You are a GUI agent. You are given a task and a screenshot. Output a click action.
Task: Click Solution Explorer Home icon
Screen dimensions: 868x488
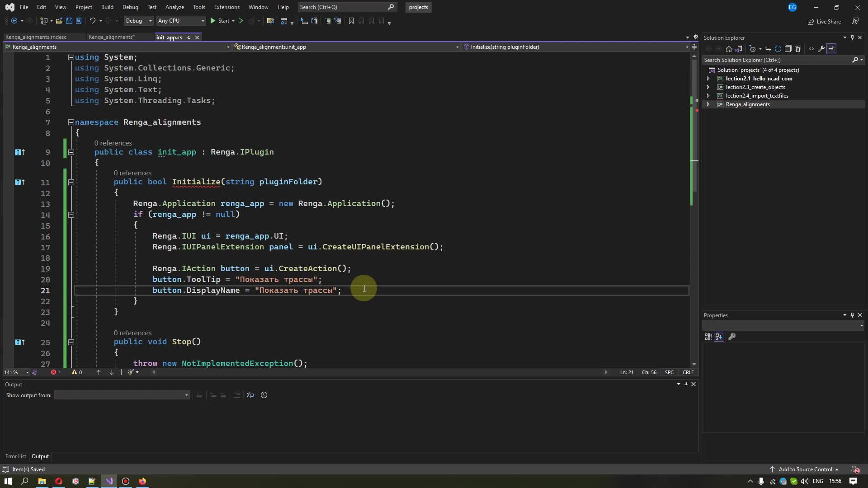pyautogui.click(x=728, y=49)
